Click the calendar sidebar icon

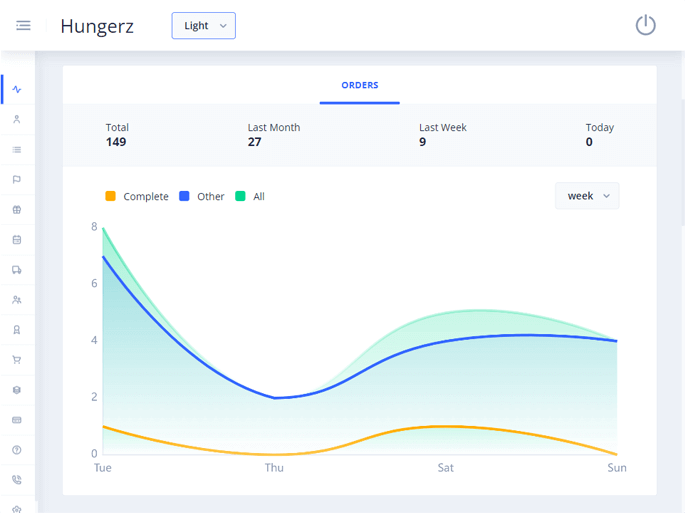[17, 240]
